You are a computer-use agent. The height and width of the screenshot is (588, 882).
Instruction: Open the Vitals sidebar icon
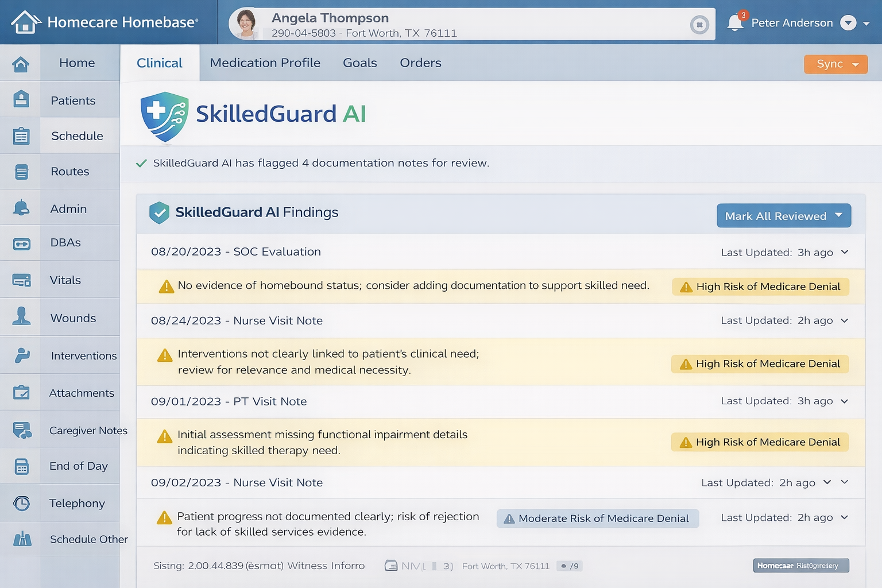click(22, 280)
